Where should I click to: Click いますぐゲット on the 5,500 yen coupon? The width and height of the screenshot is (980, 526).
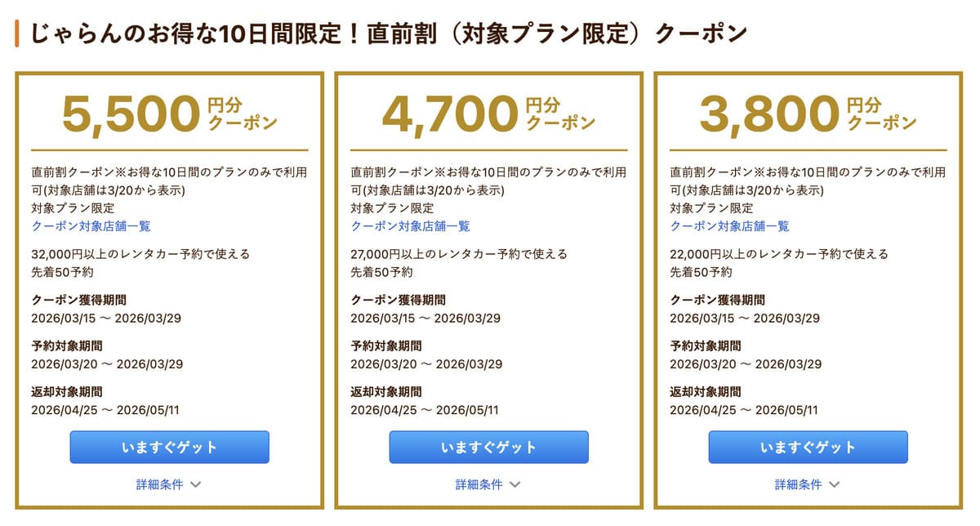coord(168,447)
